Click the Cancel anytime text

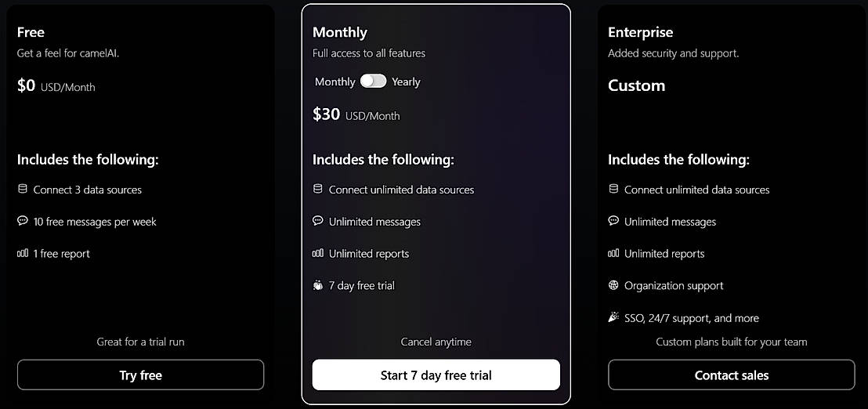click(436, 342)
